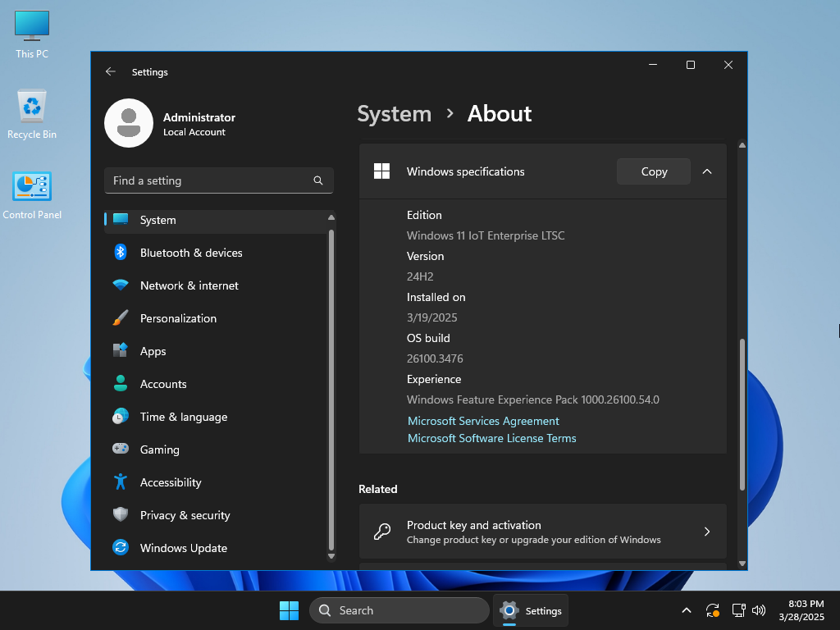Maximize the Settings window
The height and width of the screenshot is (630, 840).
[691, 65]
